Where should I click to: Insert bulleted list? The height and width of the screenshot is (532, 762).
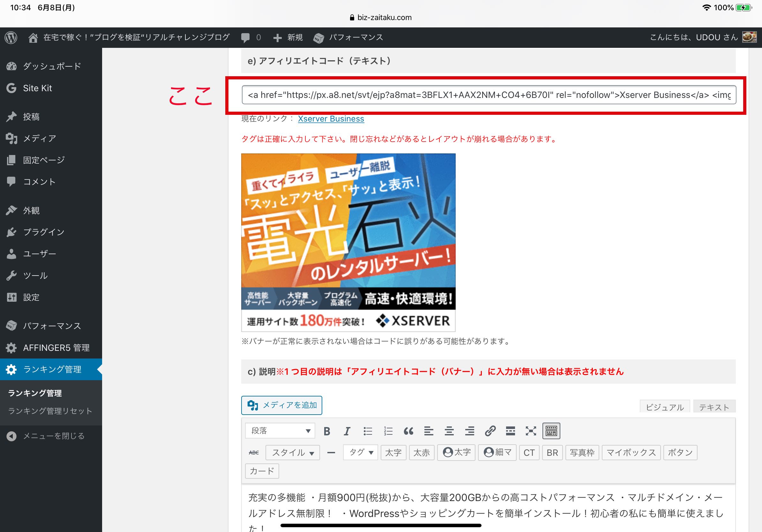(x=368, y=431)
